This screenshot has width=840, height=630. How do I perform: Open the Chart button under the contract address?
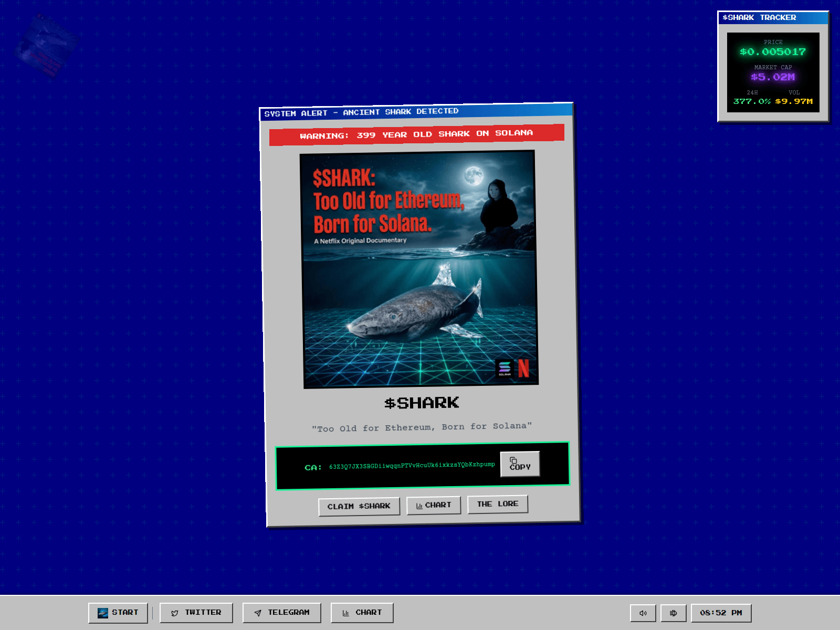pos(434,505)
